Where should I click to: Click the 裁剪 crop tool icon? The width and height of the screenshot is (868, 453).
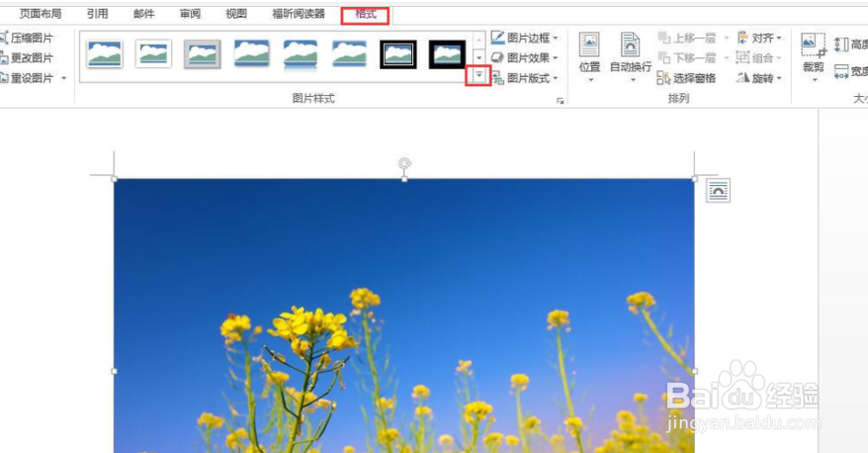click(814, 45)
